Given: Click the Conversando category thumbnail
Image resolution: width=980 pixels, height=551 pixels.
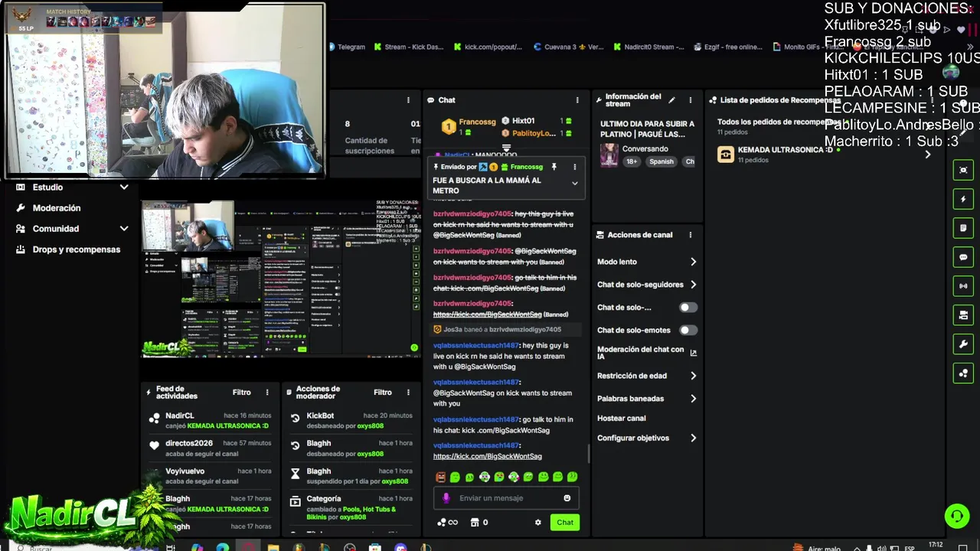Looking at the screenshot, I should [x=609, y=155].
